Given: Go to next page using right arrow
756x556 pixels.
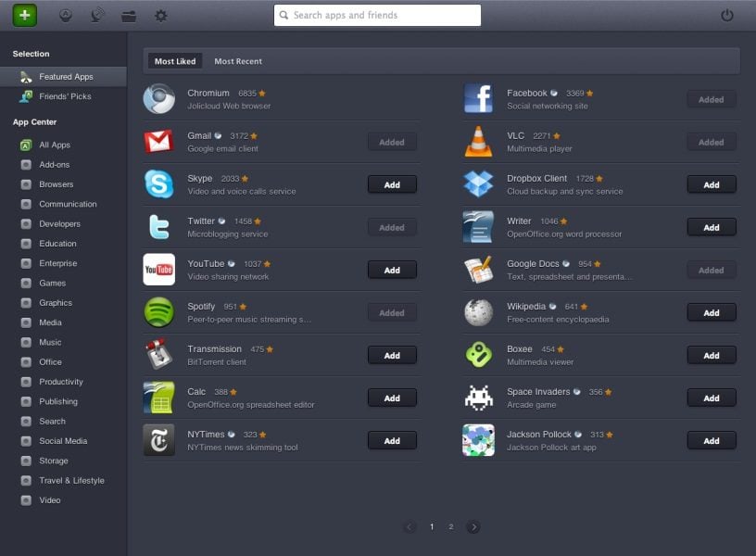Looking at the screenshot, I should tap(473, 526).
